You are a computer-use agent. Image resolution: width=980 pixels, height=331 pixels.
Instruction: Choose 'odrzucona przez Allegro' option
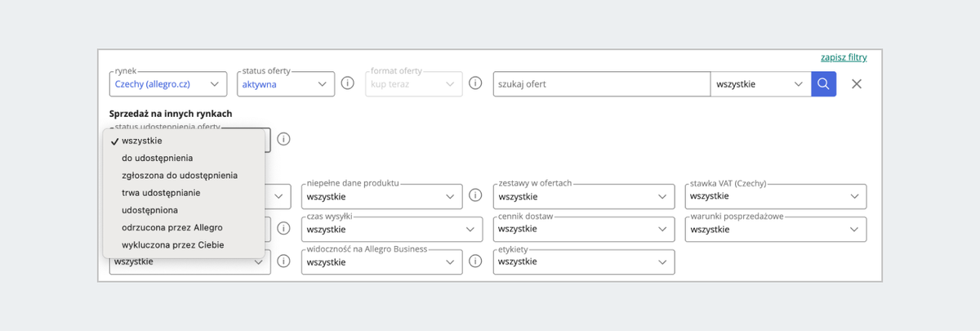[x=172, y=227]
